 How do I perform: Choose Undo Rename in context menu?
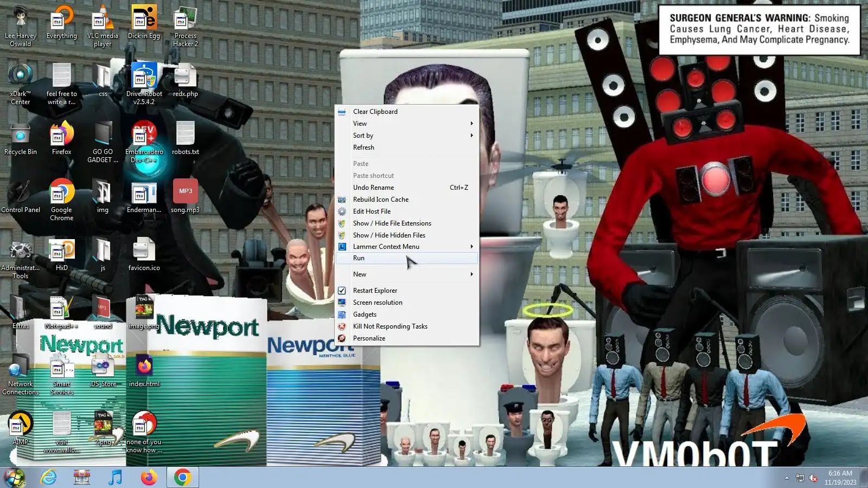(x=407, y=188)
